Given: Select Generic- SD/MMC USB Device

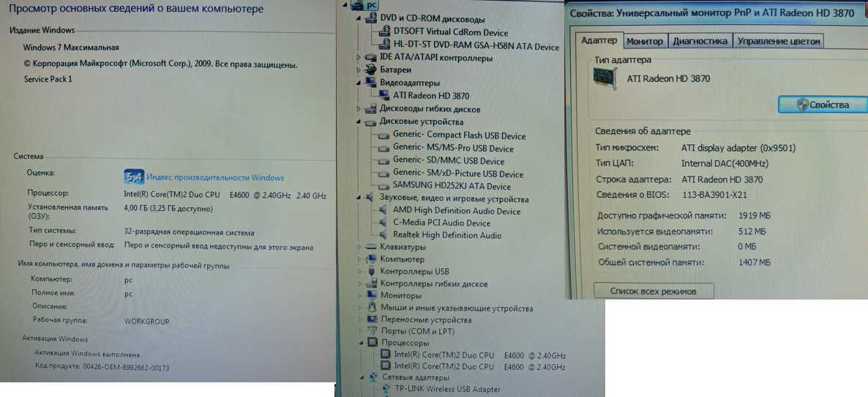Looking at the screenshot, I should [x=449, y=161].
